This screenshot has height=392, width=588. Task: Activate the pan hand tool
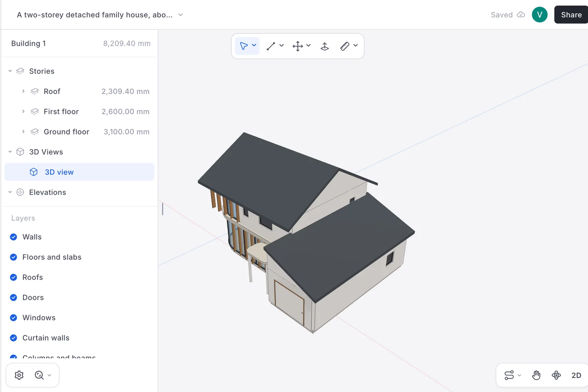(536, 375)
